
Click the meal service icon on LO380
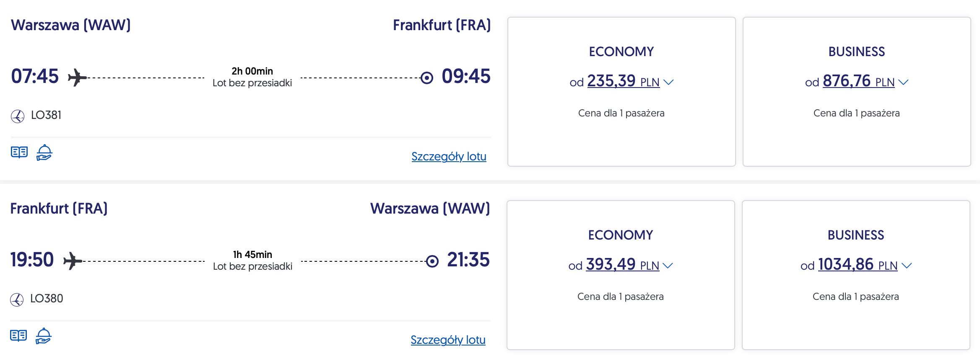point(43,336)
